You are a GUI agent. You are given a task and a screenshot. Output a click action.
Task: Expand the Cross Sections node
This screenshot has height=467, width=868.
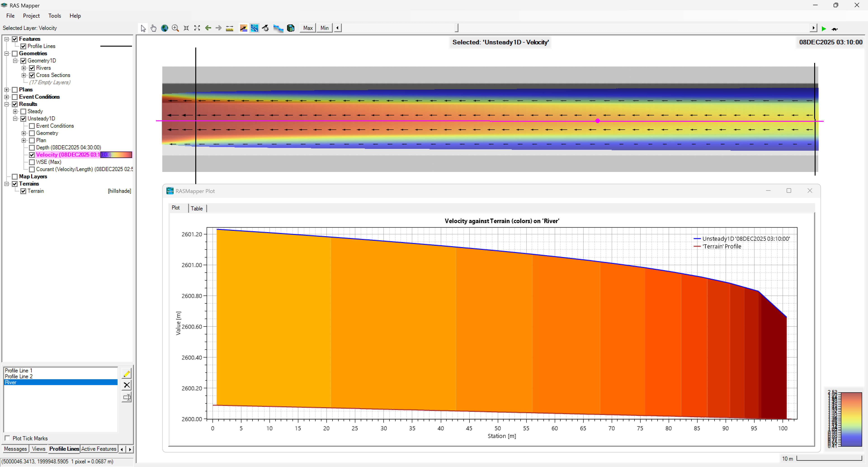tap(24, 75)
